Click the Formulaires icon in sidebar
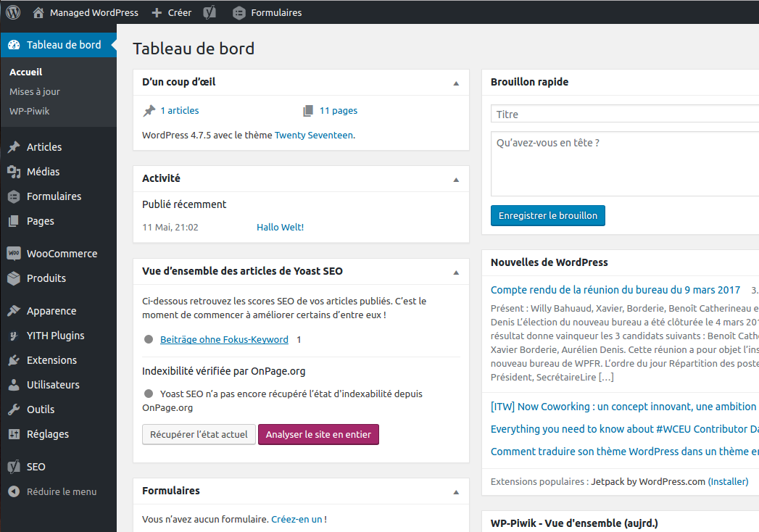This screenshot has width=759, height=532. point(14,196)
